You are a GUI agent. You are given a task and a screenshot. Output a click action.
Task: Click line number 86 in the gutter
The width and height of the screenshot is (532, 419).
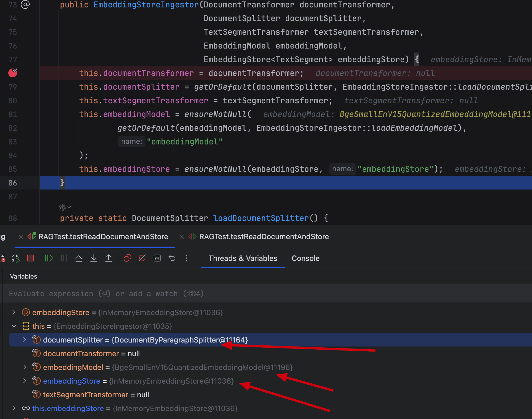(13, 183)
